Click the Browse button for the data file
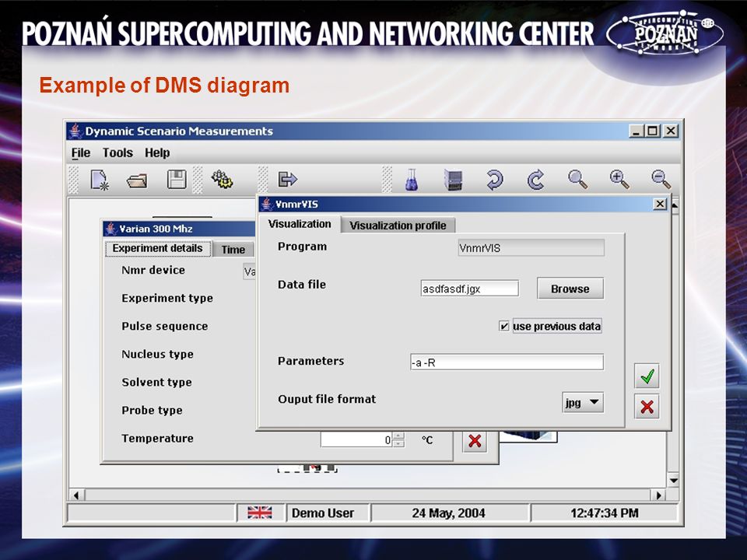Viewport: 747px width, 560px height. (570, 289)
